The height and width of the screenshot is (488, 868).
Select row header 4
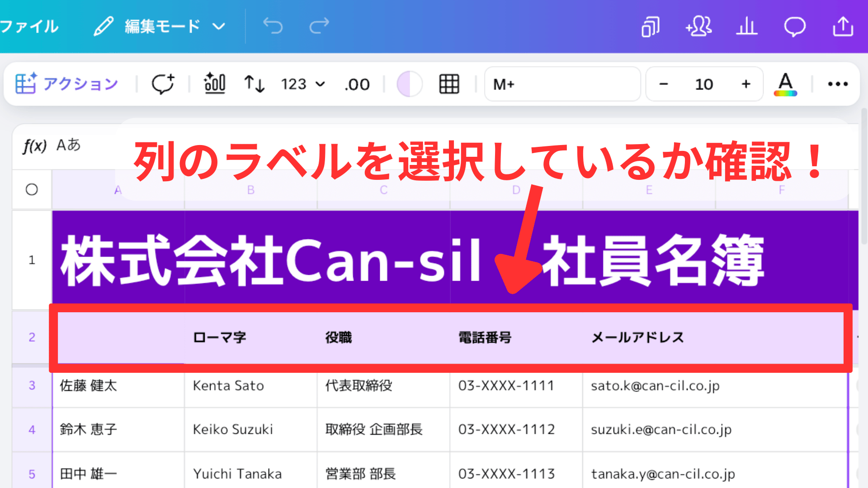32,430
